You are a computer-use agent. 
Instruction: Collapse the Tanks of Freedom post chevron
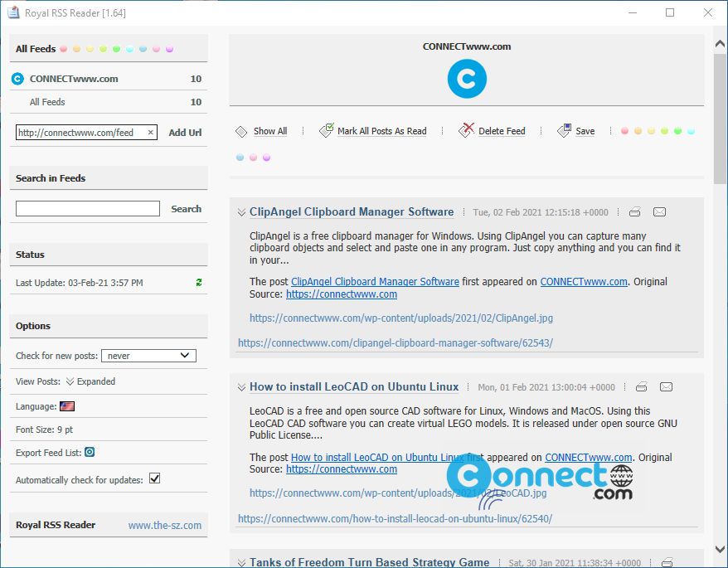click(x=241, y=562)
